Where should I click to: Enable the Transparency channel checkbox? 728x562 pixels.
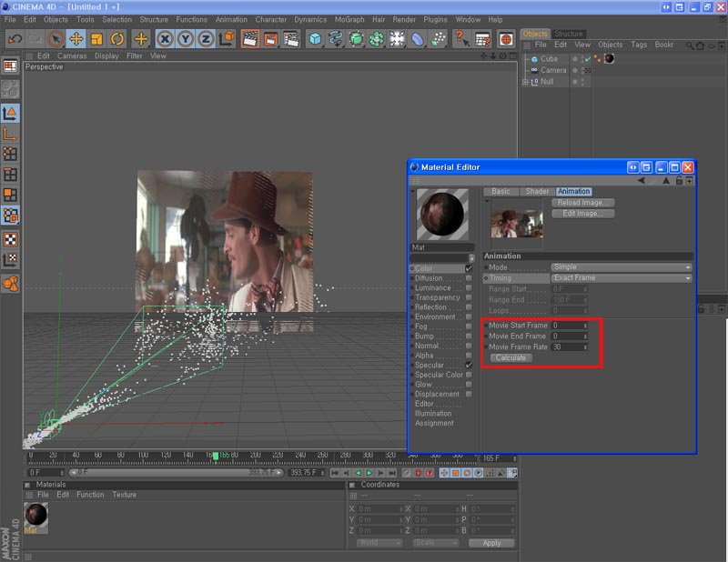pyautogui.click(x=469, y=297)
